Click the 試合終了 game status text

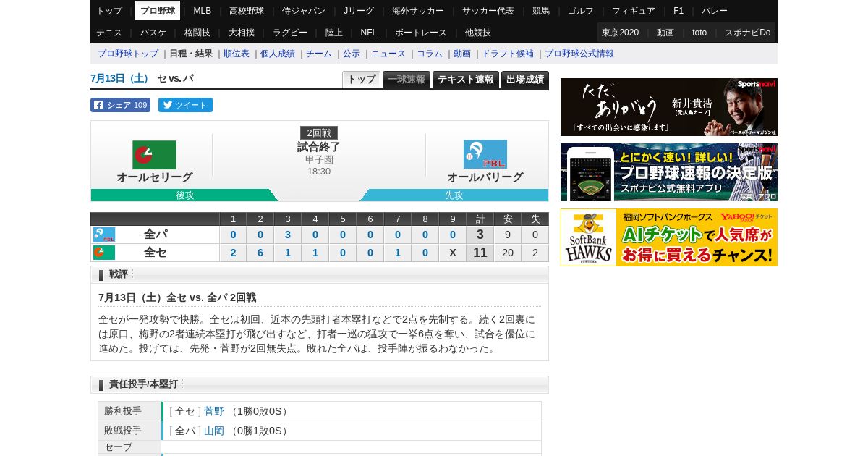coord(319,147)
